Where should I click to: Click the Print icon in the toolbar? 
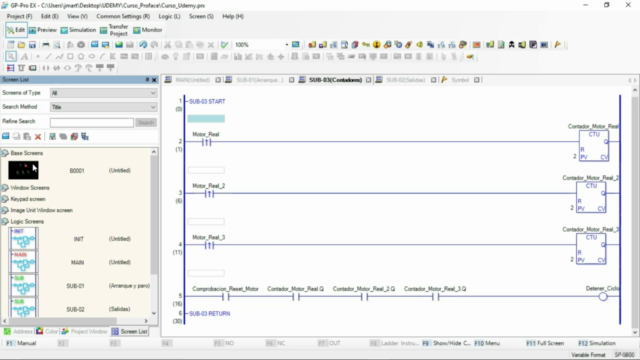pos(46,44)
